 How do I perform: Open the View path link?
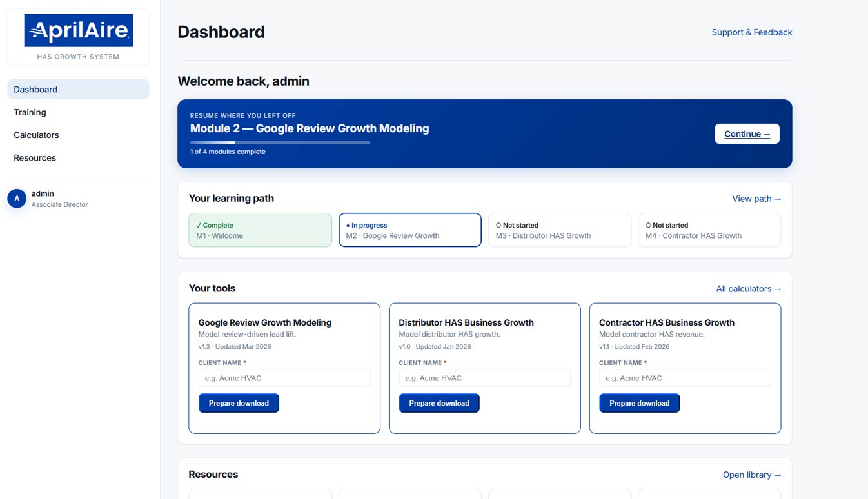[x=756, y=199]
